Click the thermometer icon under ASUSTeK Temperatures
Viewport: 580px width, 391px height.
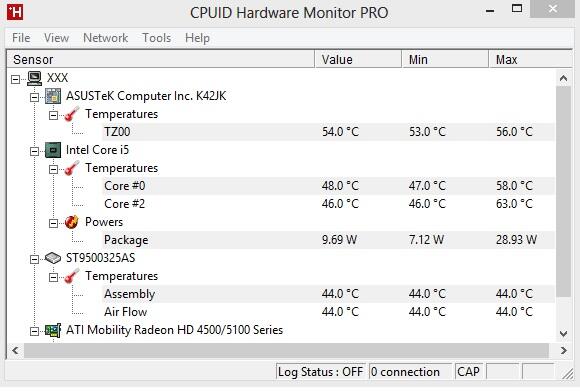pos(71,114)
